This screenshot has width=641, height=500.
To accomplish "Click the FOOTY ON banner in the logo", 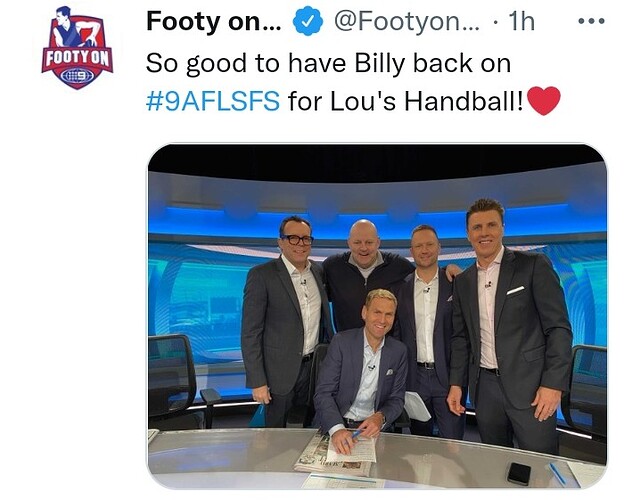I will [x=77, y=59].
